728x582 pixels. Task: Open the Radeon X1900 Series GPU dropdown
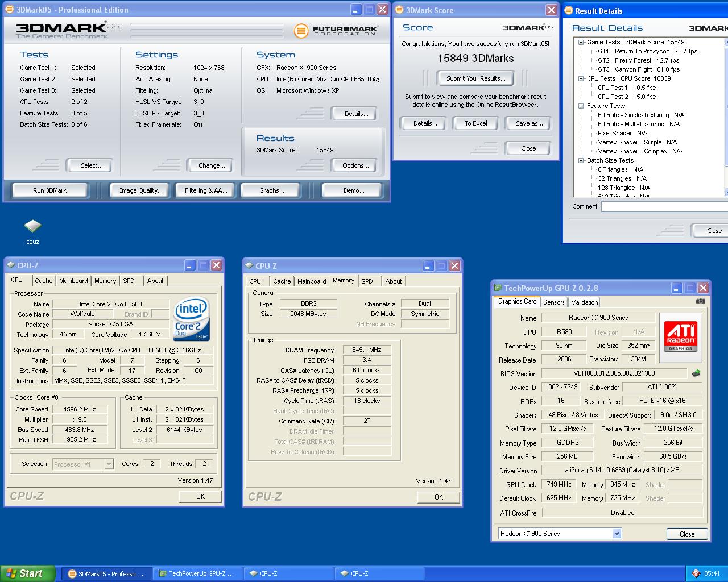coord(617,534)
